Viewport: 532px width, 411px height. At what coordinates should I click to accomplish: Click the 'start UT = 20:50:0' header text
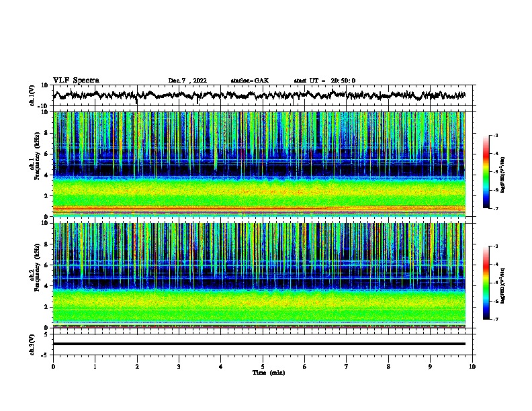pos(324,81)
